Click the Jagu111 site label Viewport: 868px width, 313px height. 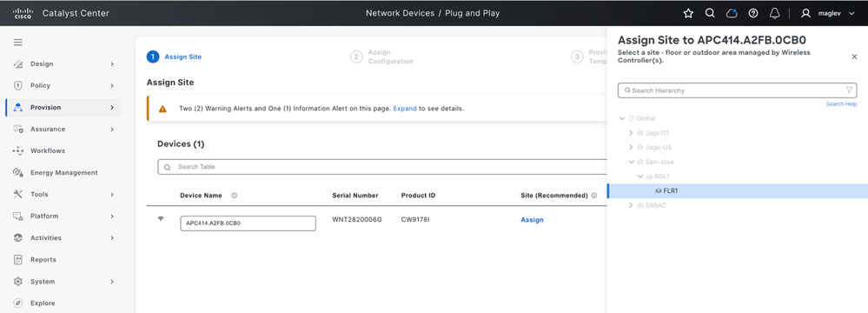[x=657, y=133]
